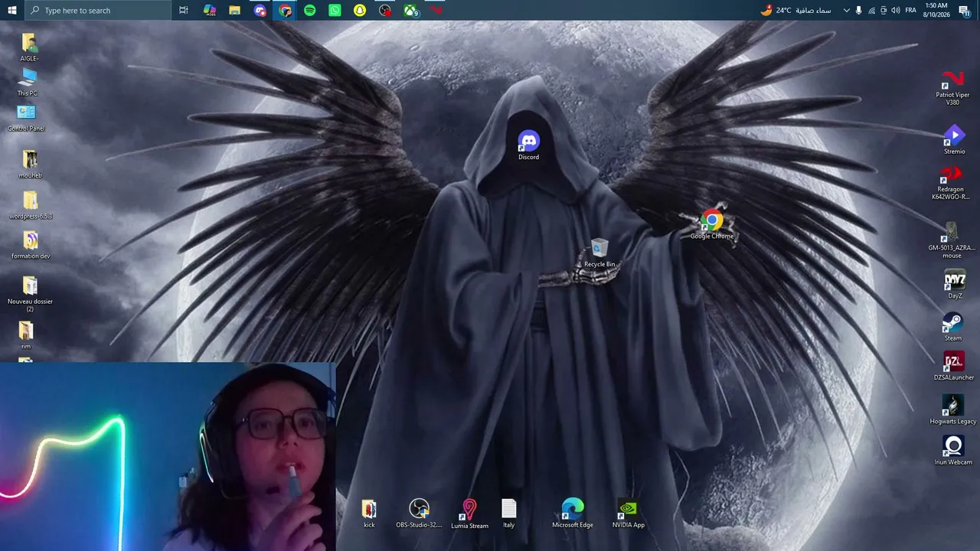Launch Microsoft 365 Copilot from taskbar

pyautogui.click(x=210, y=10)
